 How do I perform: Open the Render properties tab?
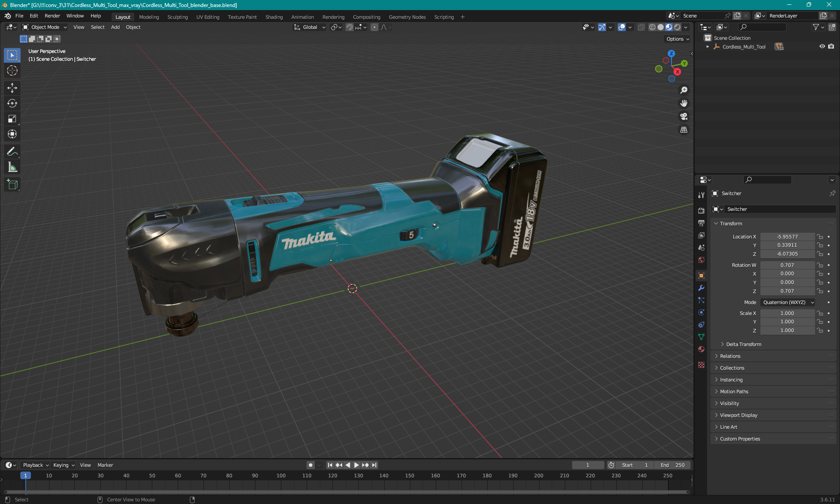coord(701,210)
